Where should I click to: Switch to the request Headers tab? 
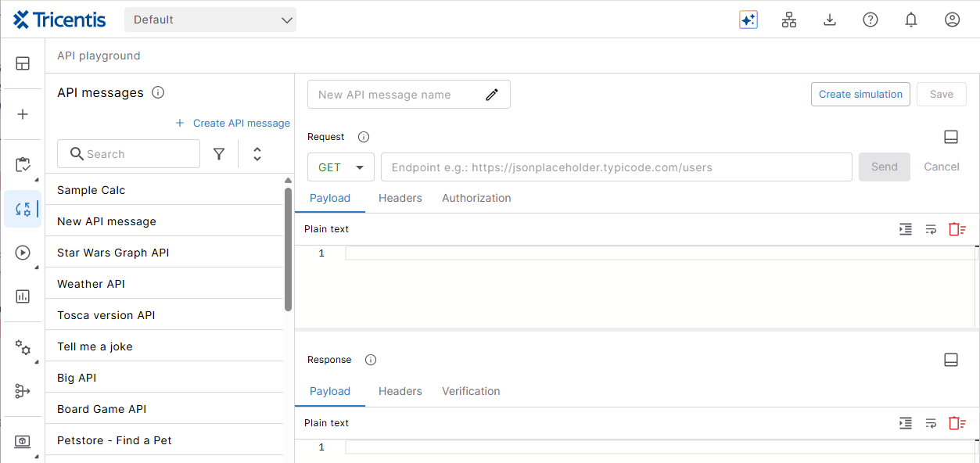coord(400,198)
